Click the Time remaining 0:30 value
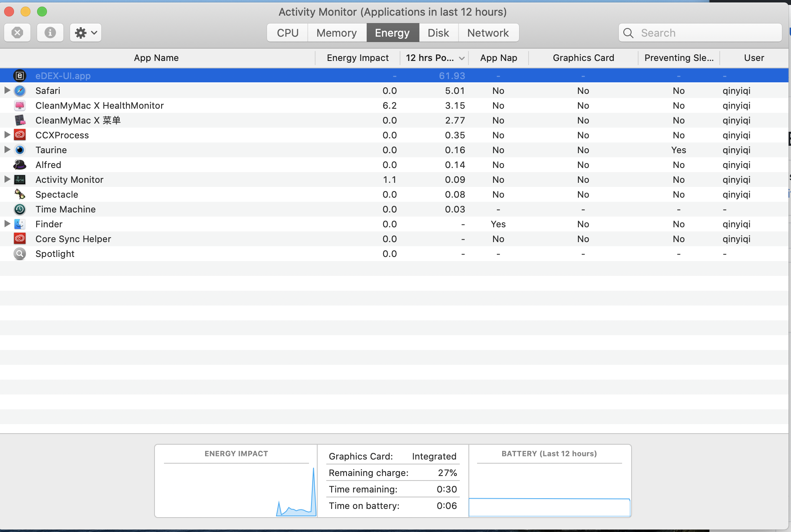The width and height of the screenshot is (791, 532). 447,489
